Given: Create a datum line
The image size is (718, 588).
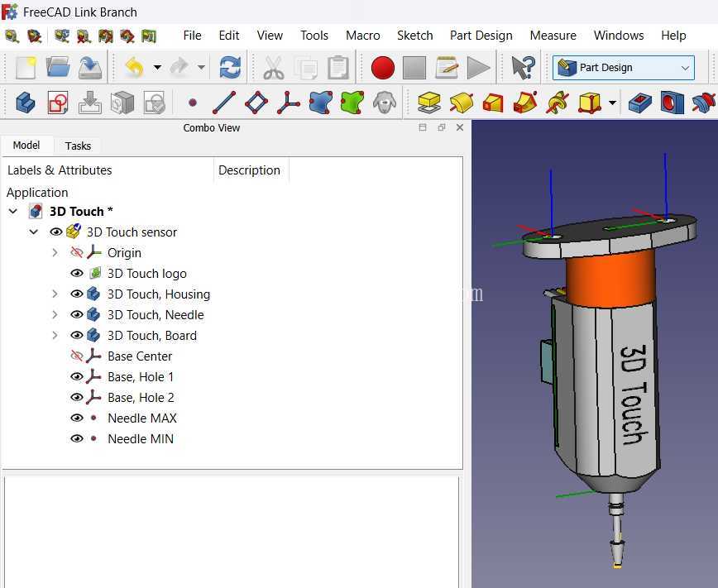Looking at the screenshot, I should tap(224, 102).
